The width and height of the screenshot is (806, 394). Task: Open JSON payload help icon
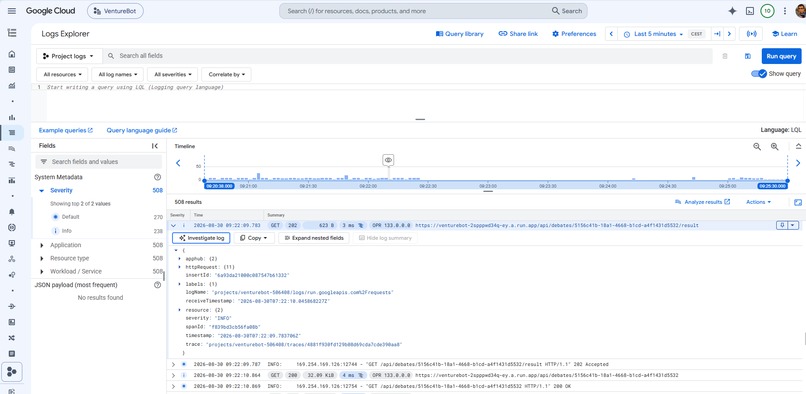point(158,285)
